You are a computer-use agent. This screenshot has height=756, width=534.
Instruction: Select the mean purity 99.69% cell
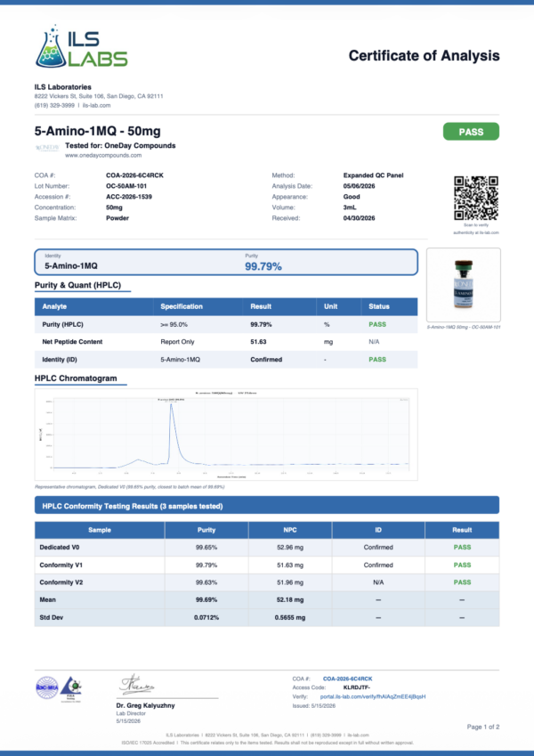click(x=206, y=600)
